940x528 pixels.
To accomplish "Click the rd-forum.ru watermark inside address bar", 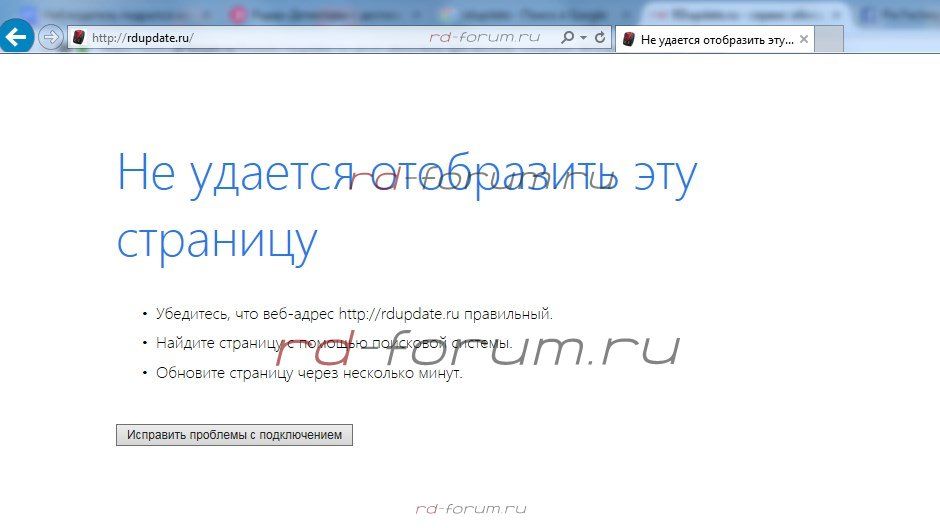I will click(x=484, y=37).
